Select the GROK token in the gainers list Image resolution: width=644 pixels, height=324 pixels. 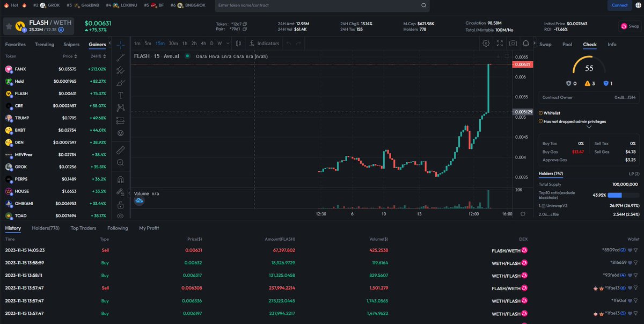56,167
